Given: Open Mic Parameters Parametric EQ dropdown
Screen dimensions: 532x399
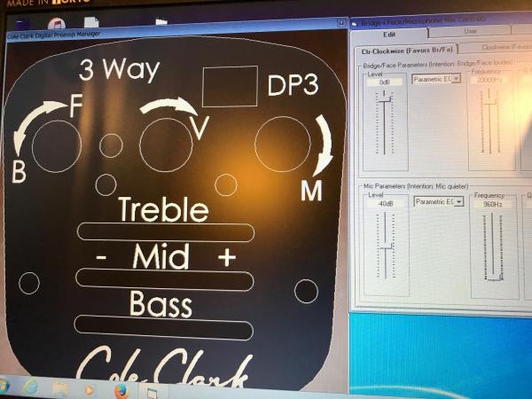Looking at the screenshot, I should pos(458,202).
